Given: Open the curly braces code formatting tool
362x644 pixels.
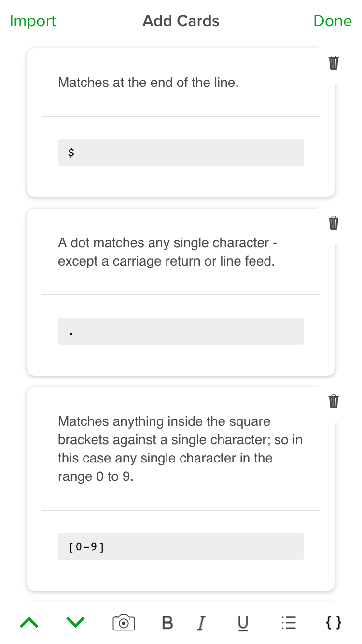Looking at the screenshot, I should point(333,622).
